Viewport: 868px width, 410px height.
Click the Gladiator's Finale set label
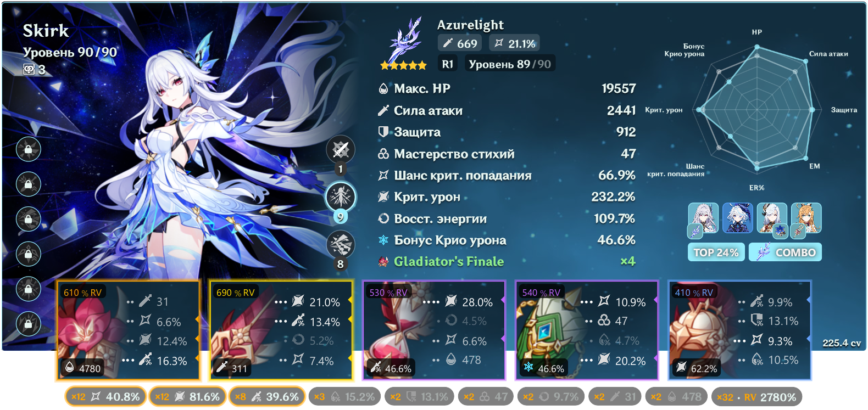click(449, 261)
